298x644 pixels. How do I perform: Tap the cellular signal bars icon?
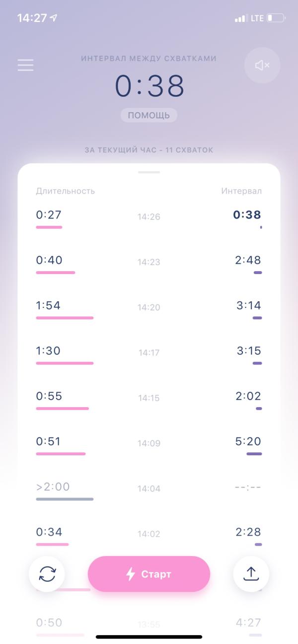click(x=241, y=18)
